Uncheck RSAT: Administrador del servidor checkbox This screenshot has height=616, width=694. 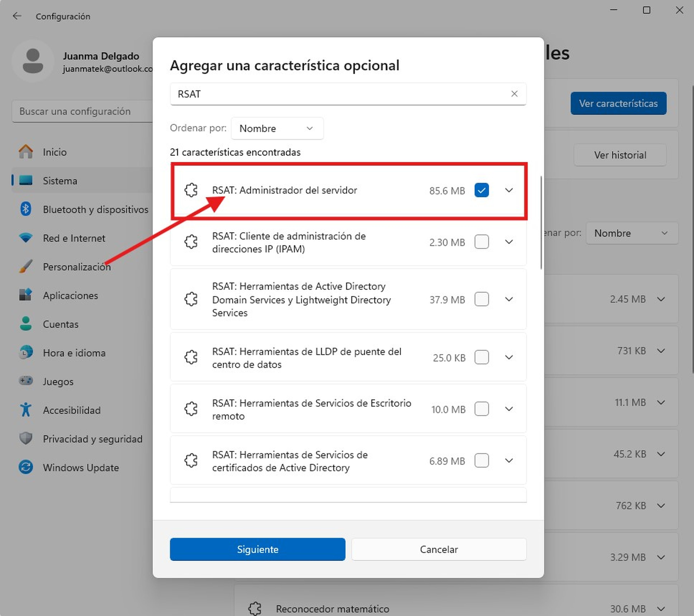click(x=481, y=190)
